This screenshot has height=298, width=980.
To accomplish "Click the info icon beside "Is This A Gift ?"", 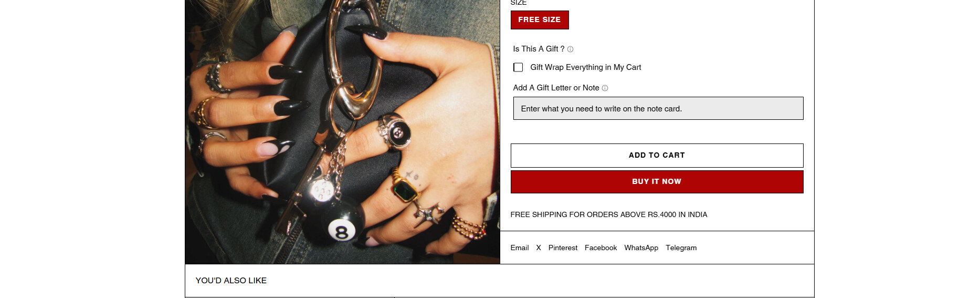I will click(x=571, y=49).
